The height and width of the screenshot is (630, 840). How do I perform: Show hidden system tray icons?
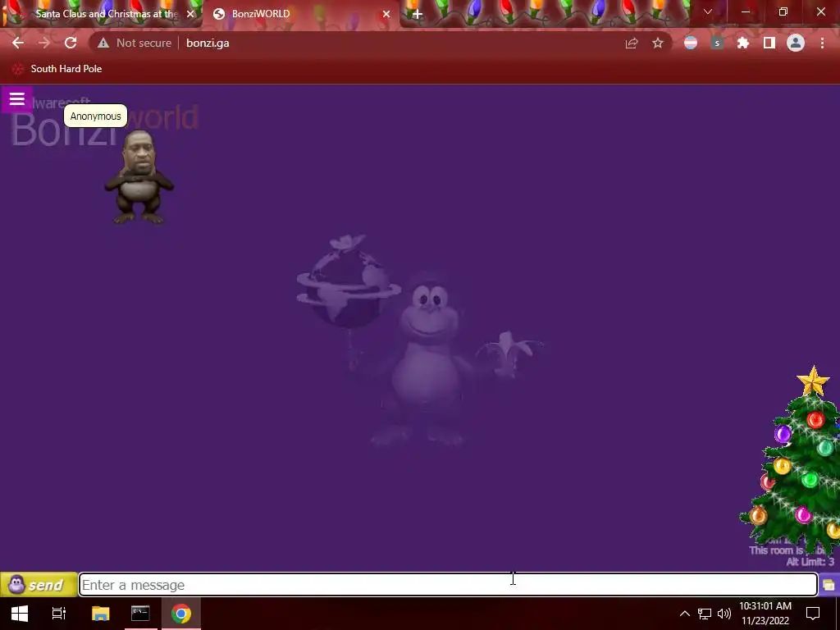tap(685, 614)
